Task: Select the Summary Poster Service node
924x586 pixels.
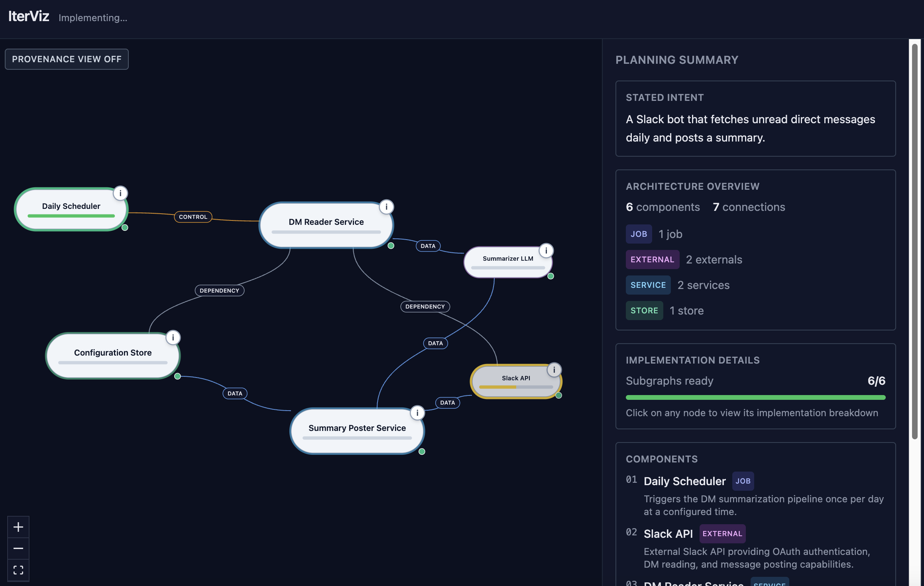Action: point(357,428)
